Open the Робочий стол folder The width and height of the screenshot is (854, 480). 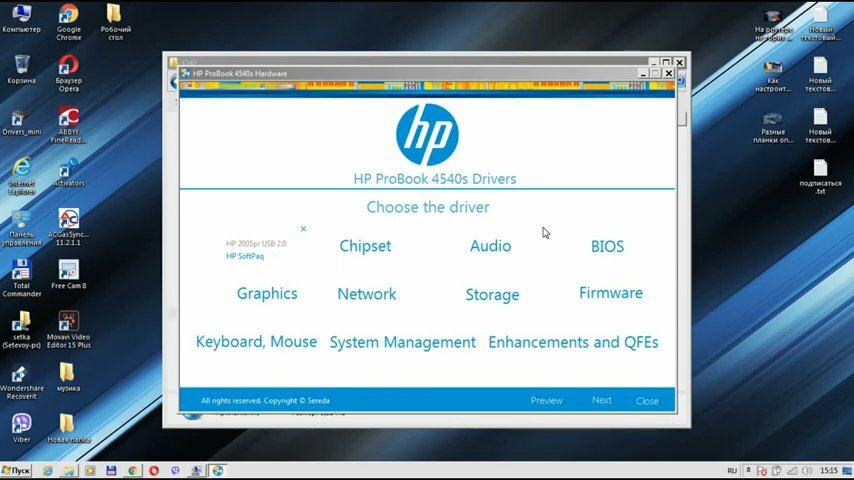pos(115,22)
